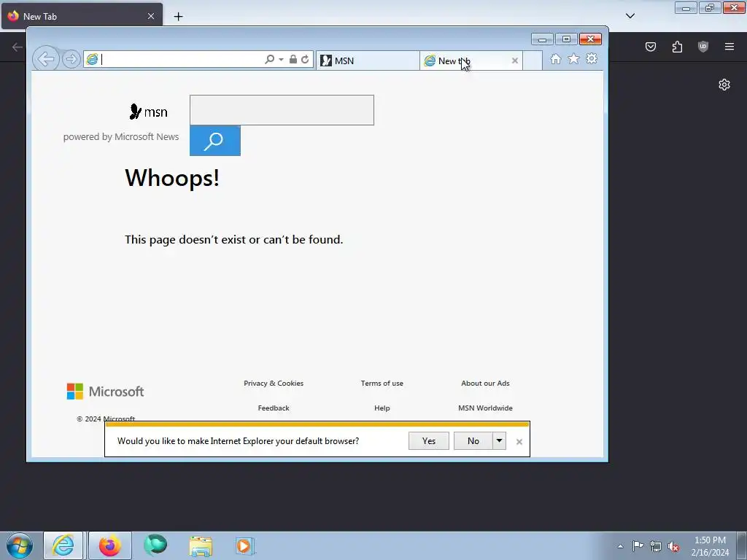This screenshot has width=747, height=560.
Task: Open Internet Explorer Tools gear menu
Action: click(x=592, y=58)
